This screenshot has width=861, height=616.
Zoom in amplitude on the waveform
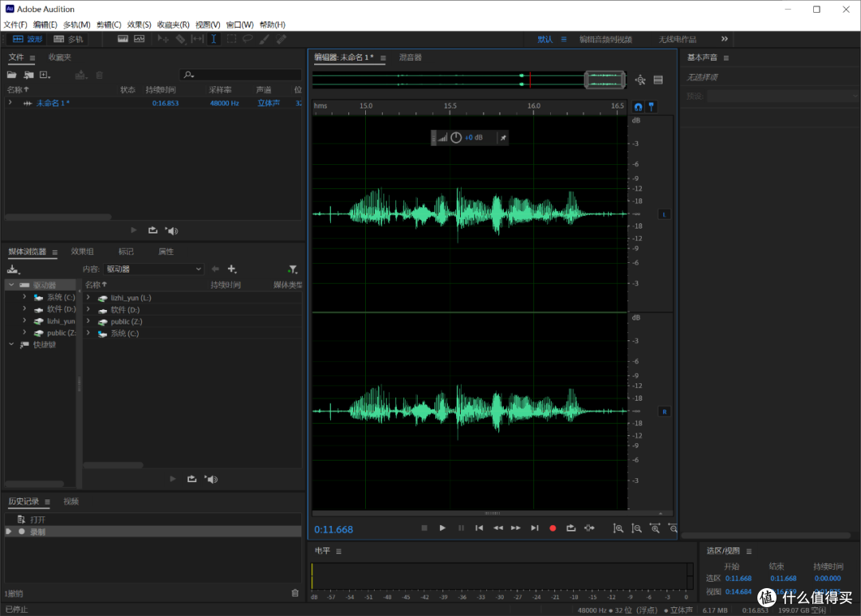pos(618,528)
